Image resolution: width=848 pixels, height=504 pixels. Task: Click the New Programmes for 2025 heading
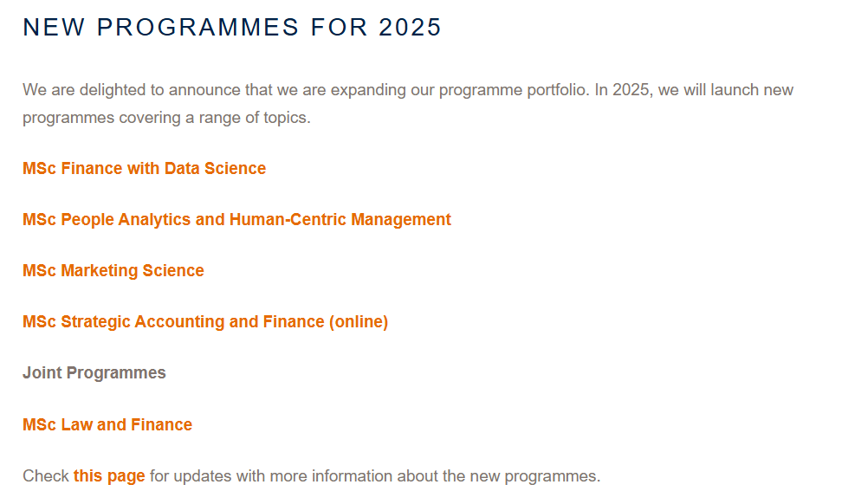pyautogui.click(x=232, y=27)
